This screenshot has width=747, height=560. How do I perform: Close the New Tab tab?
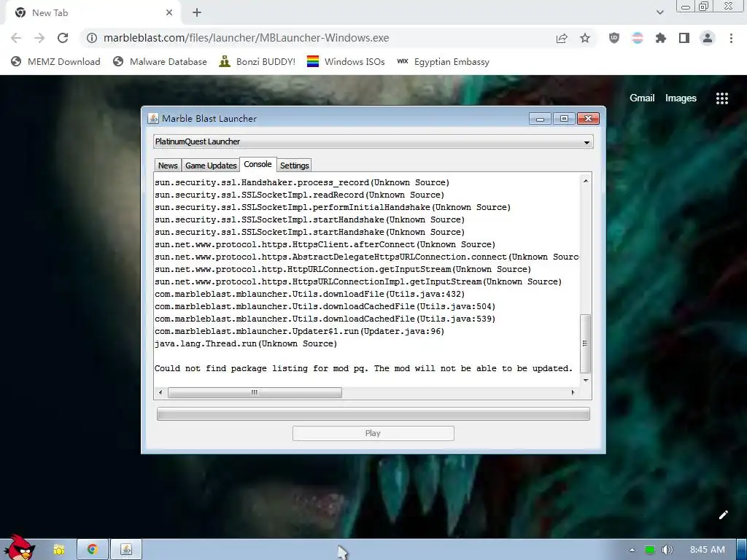point(169,13)
